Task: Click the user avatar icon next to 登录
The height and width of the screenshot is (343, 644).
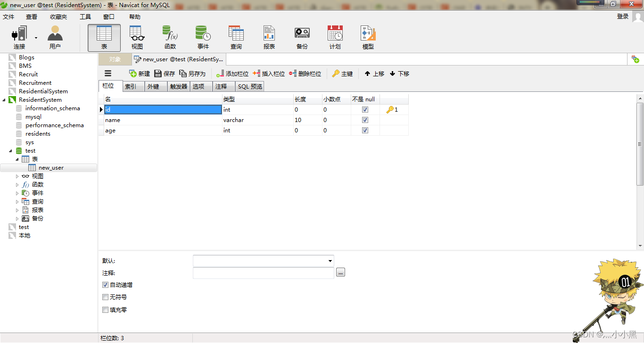Action: tap(638, 16)
